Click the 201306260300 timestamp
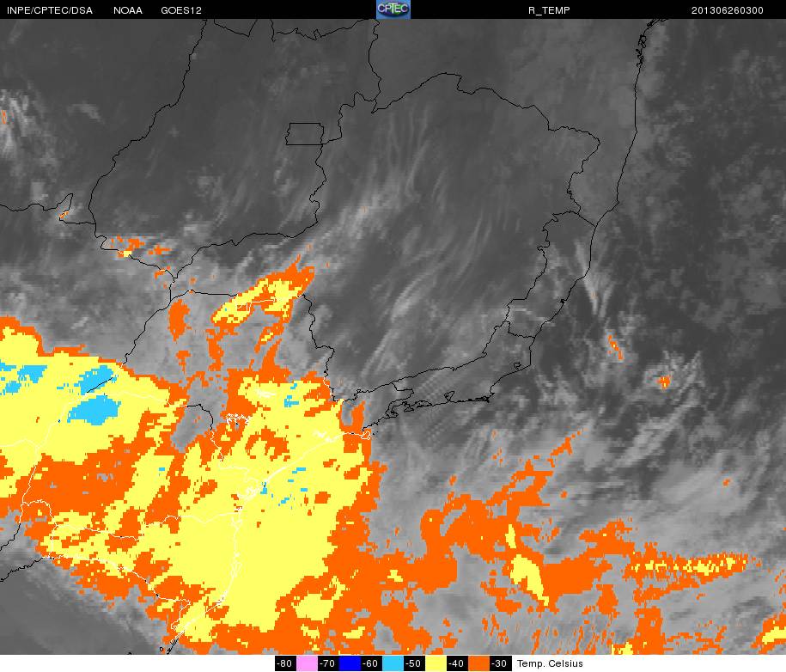The image size is (786, 672). tap(728, 10)
